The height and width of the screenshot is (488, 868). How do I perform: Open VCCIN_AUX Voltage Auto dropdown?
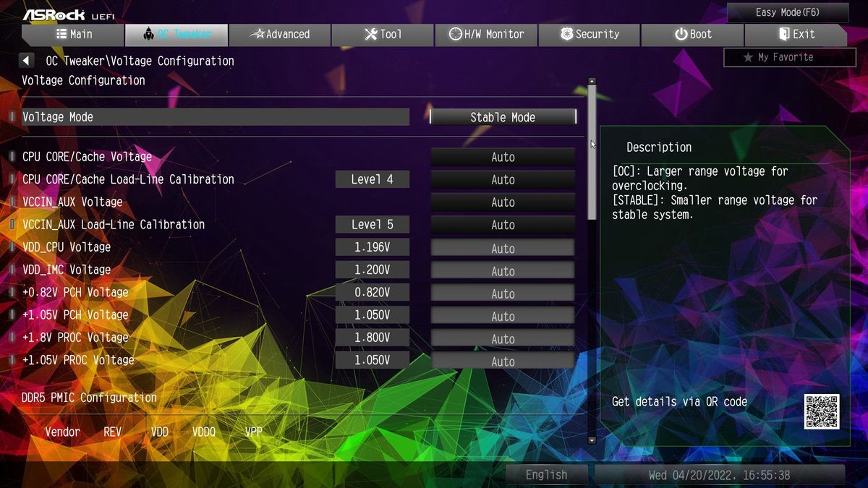503,202
